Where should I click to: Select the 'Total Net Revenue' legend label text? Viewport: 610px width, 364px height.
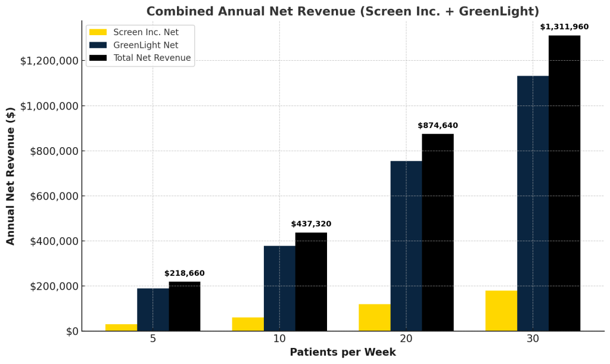click(152, 58)
